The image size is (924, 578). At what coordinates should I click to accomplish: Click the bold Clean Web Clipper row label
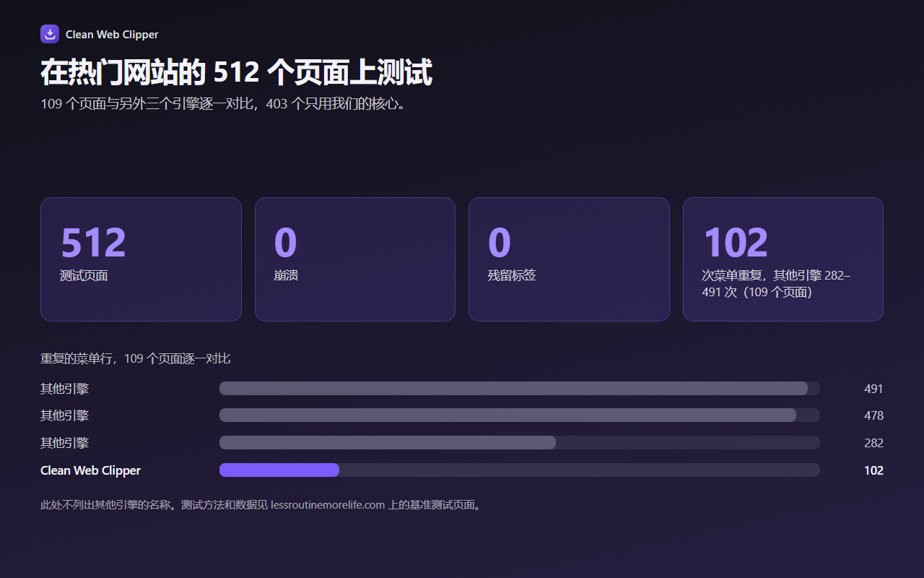click(x=90, y=470)
